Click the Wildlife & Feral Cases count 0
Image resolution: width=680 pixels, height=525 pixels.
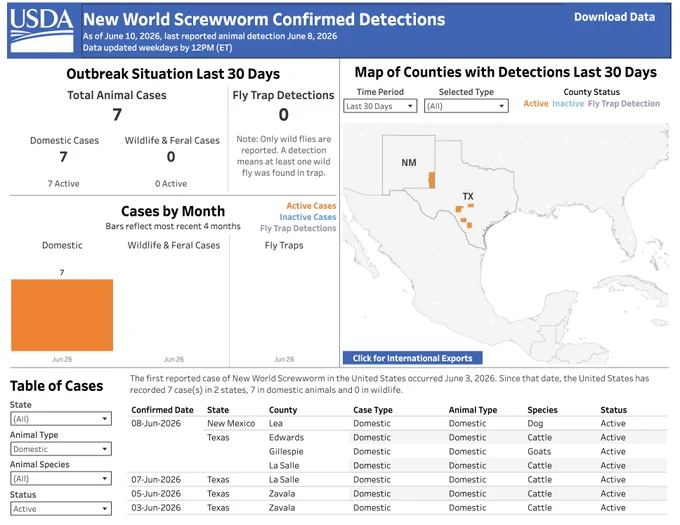(171, 157)
